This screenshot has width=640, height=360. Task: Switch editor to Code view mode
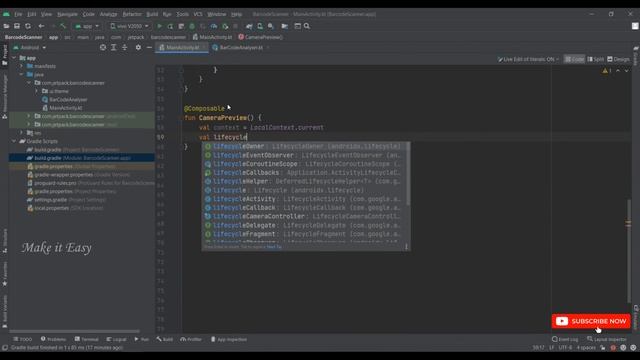(x=574, y=59)
